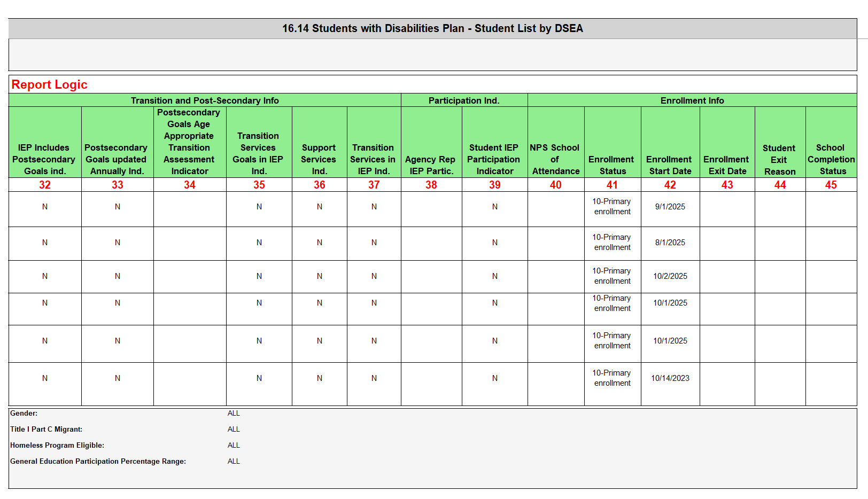Click the "Student Exit Reason" column header
This screenshot has width=868, height=499.
(779, 160)
